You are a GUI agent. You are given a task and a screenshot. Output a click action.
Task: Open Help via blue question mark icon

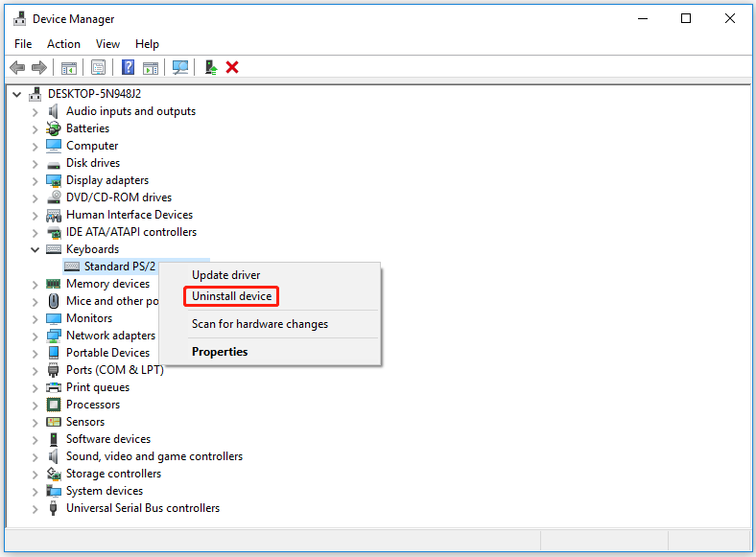click(x=128, y=67)
